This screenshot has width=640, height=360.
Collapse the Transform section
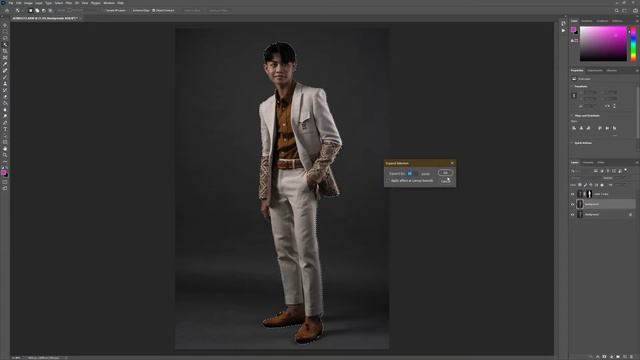point(571,86)
